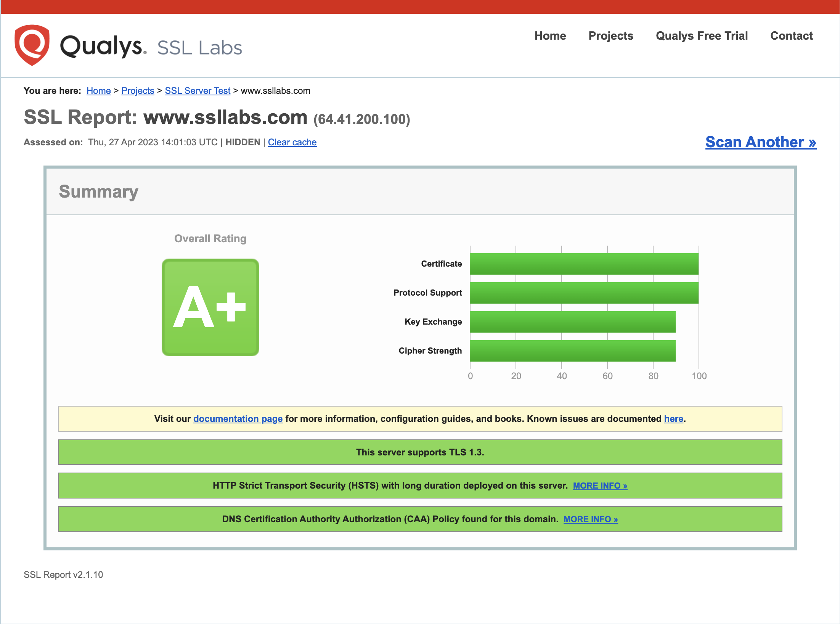Click the Protocol Support score bar
This screenshot has height=624, width=840.
click(583, 293)
